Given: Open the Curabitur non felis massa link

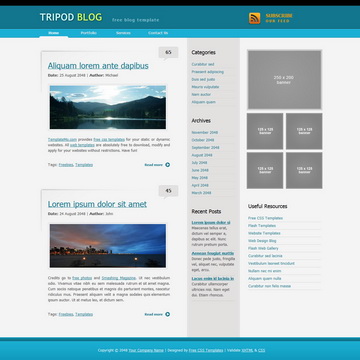Looking at the screenshot, I should tap(269, 286).
